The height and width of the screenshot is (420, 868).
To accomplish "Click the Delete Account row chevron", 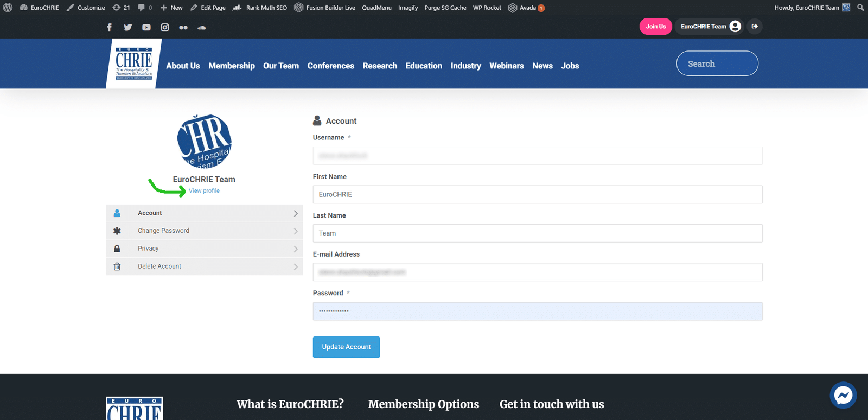I will tap(296, 267).
